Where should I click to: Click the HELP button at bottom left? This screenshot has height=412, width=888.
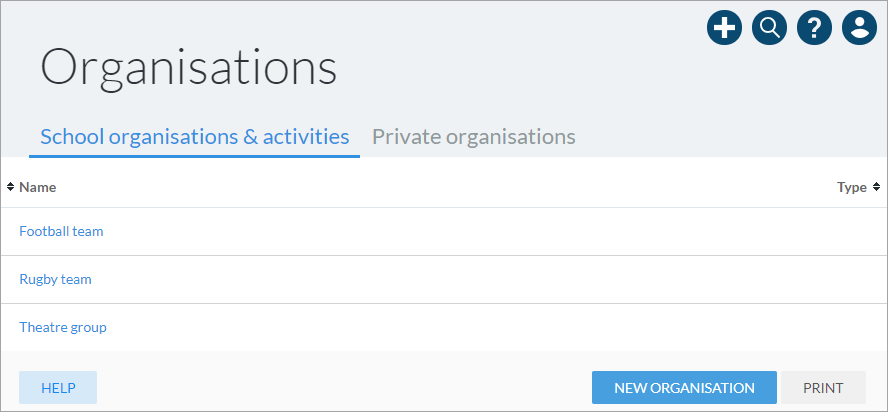[x=58, y=388]
